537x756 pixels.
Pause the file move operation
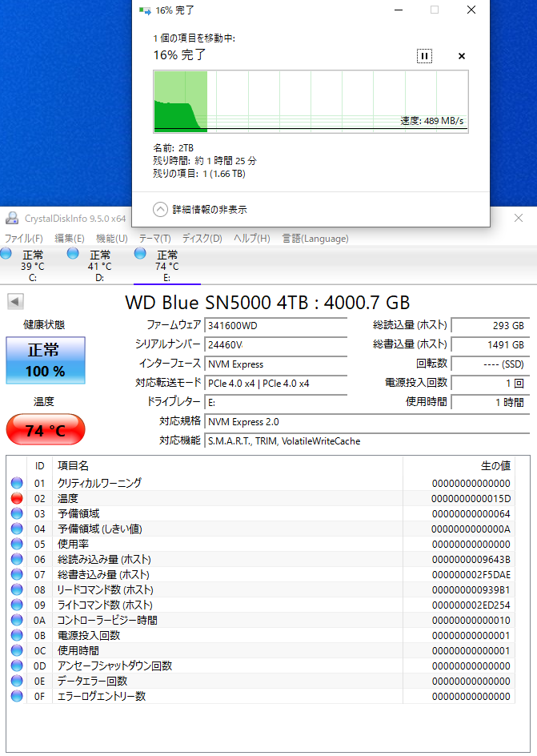coord(424,56)
